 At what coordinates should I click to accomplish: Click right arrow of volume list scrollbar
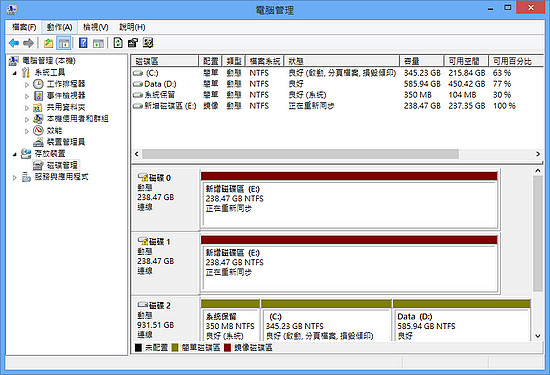pyautogui.click(x=538, y=154)
